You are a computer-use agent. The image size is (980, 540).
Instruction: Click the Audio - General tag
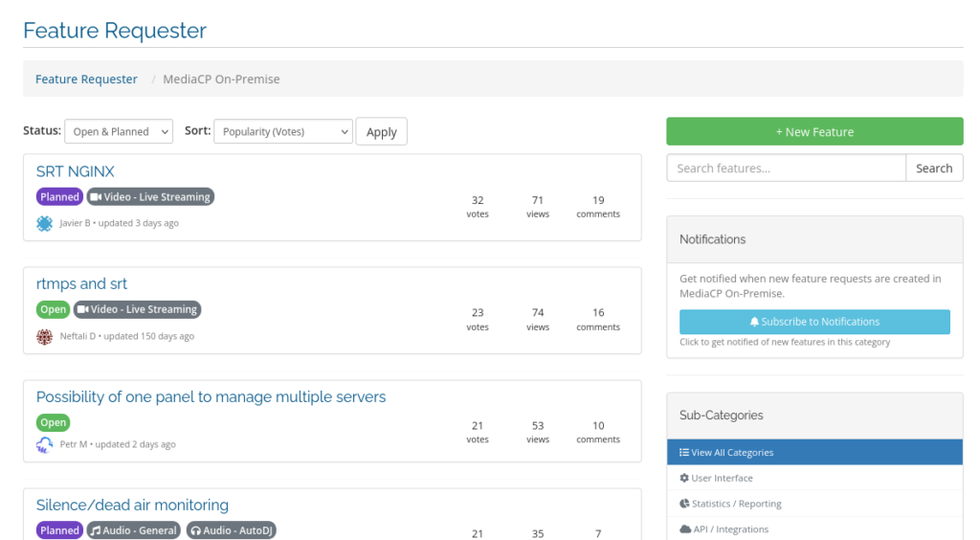(x=133, y=530)
